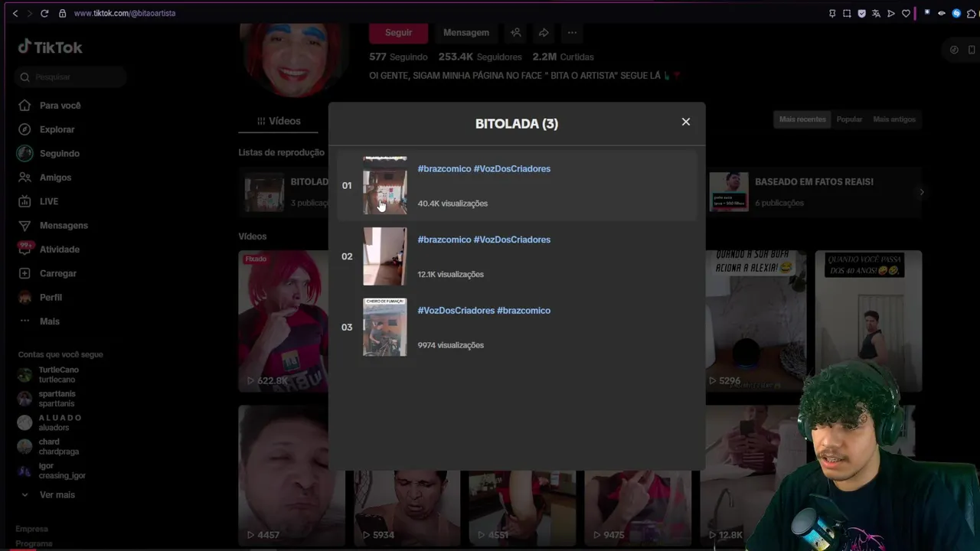Image resolution: width=980 pixels, height=551 pixels.
Task: Open the LIVE section
Action: 48,201
